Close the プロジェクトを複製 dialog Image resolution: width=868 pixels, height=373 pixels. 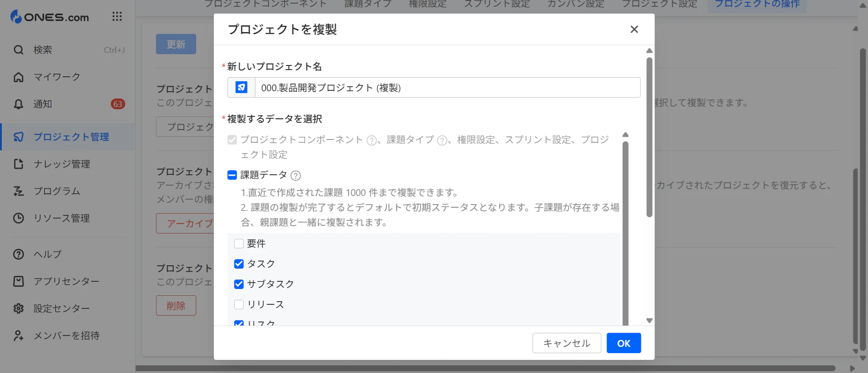tap(634, 29)
